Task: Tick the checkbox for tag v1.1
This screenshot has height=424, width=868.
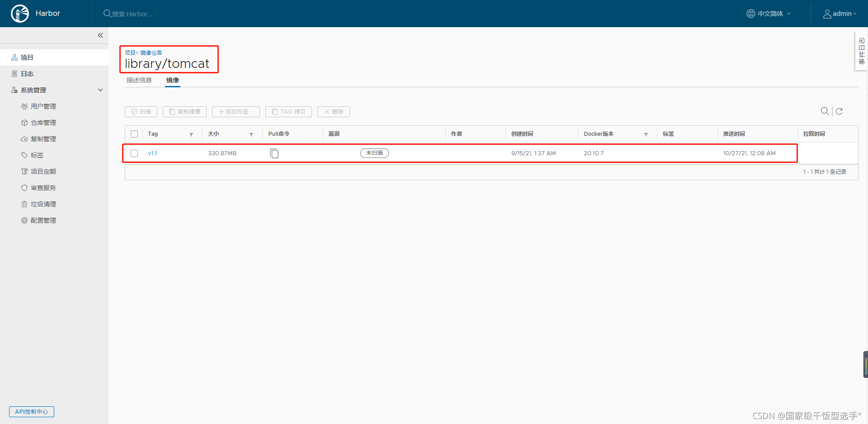Action: coord(134,153)
